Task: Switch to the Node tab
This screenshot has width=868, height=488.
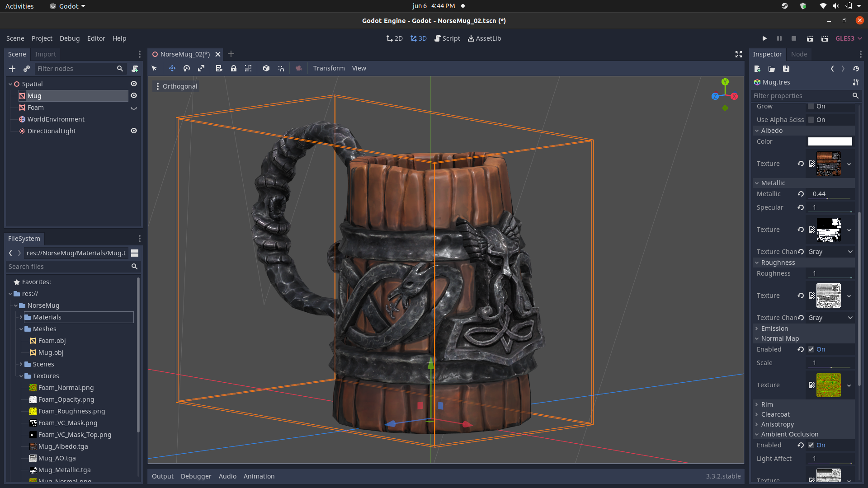Action: pos(799,54)
